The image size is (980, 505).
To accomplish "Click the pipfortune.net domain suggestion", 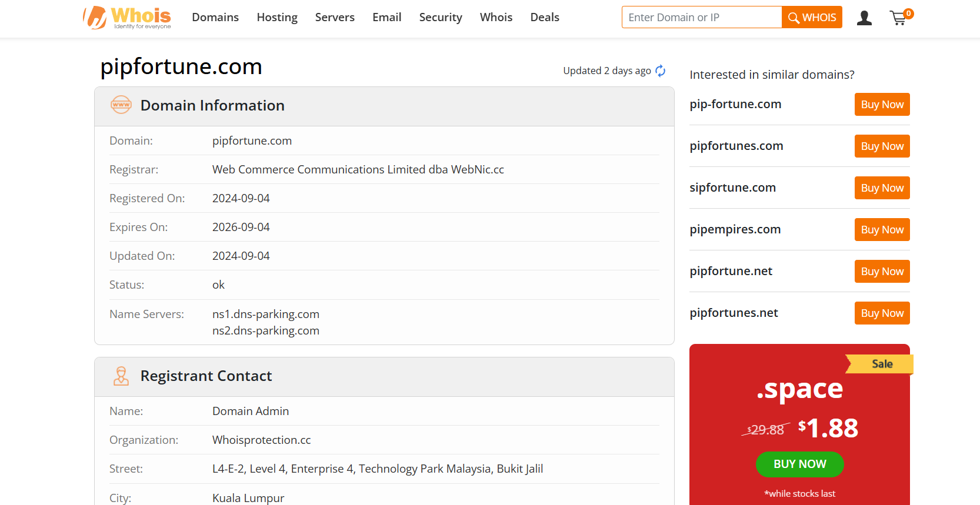I will [x=731, y=271].
